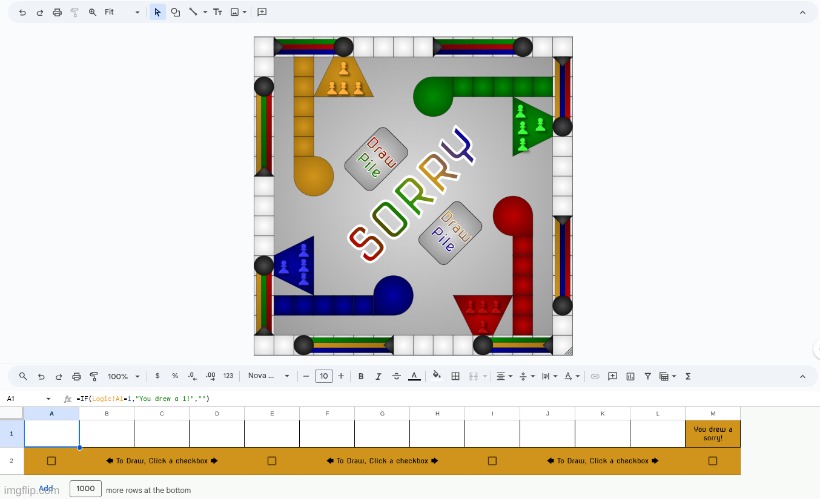Select the 'You drew a sorry!' cell

click(x=713, y=434)
